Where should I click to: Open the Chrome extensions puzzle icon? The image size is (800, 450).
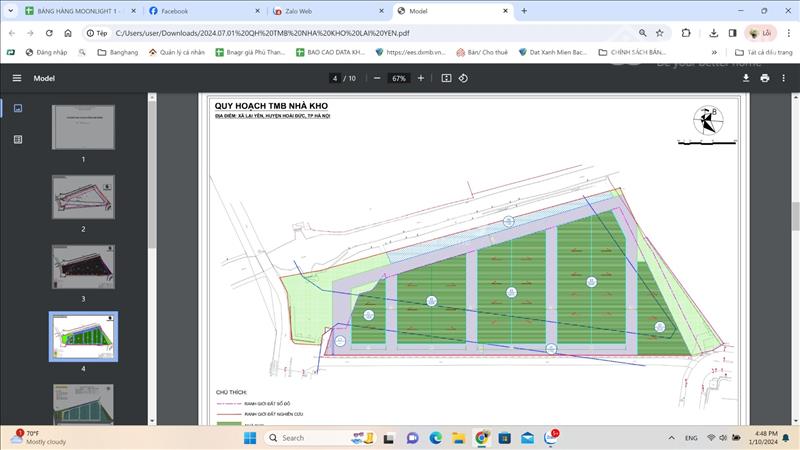(686, 33)
